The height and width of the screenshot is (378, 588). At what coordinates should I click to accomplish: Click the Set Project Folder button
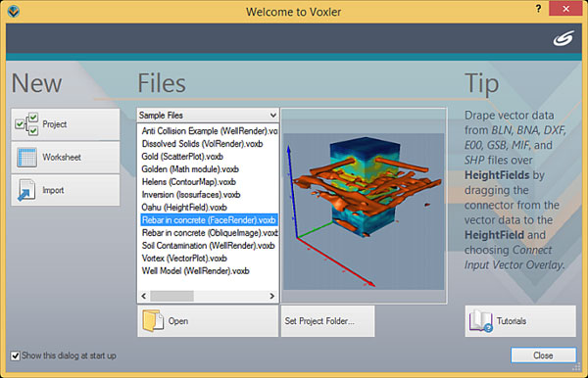point(327,321)
